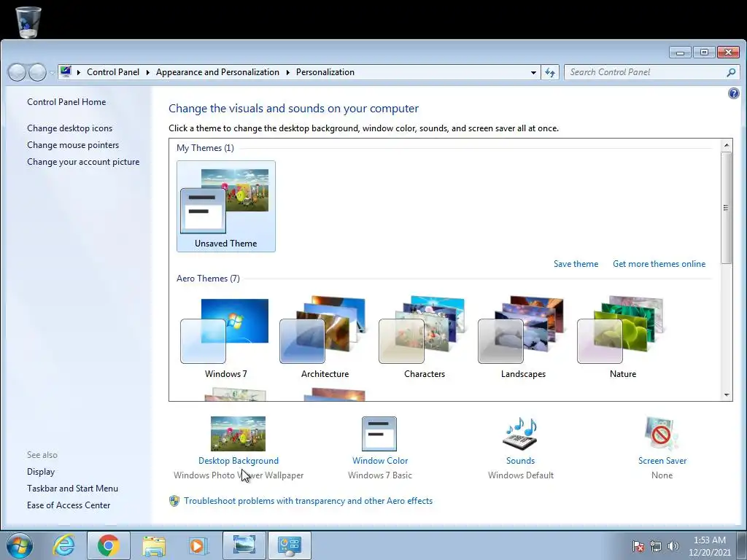The width and height of the screenshot is (747, 560).
Task: Apply the Landscapes theme
Action: [x=523, y=338]
